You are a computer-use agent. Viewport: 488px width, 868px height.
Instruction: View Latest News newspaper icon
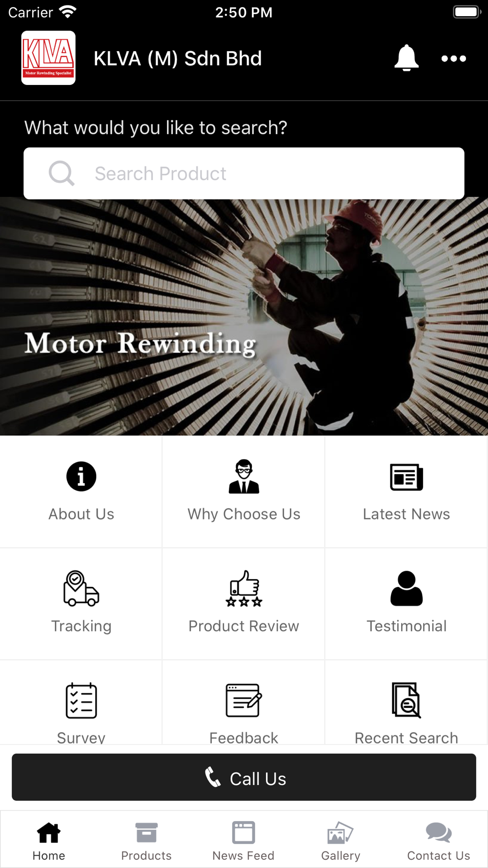[407, 477]
